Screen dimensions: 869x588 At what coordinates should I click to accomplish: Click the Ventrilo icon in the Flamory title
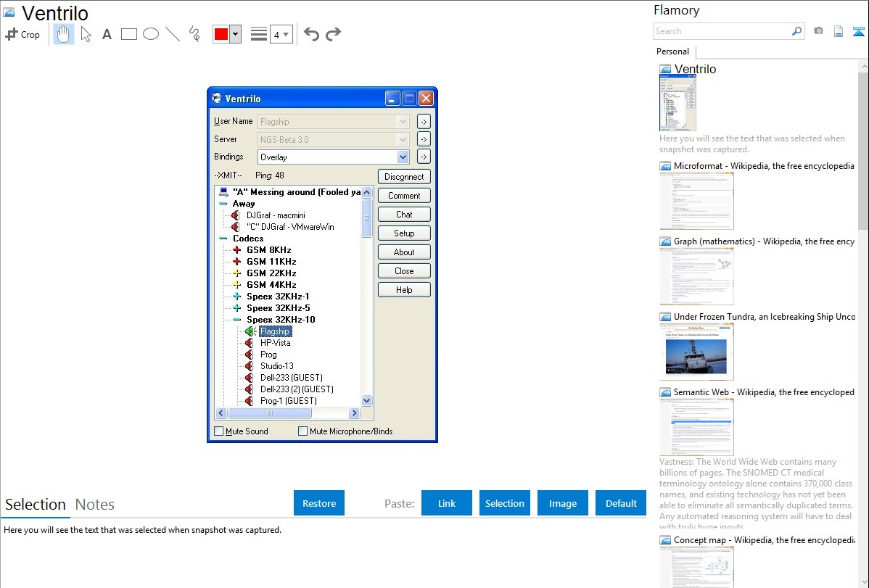click(9, 12)
